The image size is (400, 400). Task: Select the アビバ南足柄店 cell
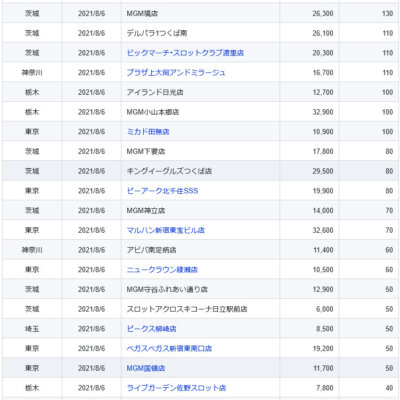(200, 250)
